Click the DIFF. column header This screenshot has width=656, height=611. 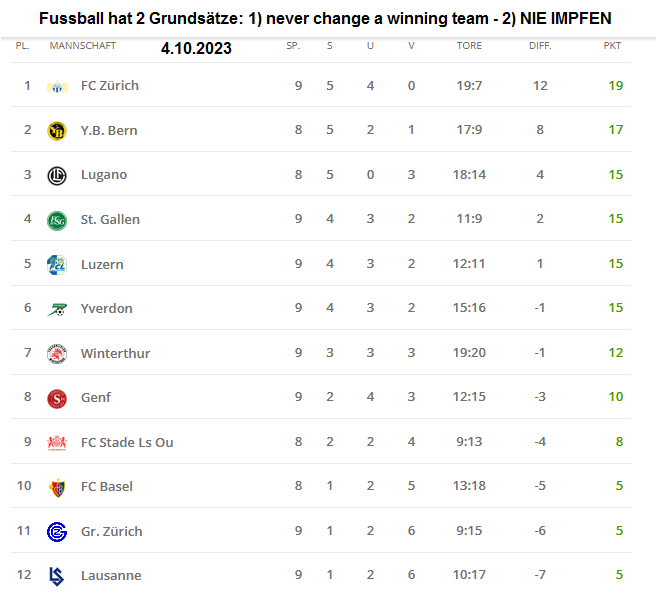pyautogui.click(x=540, y=46)
